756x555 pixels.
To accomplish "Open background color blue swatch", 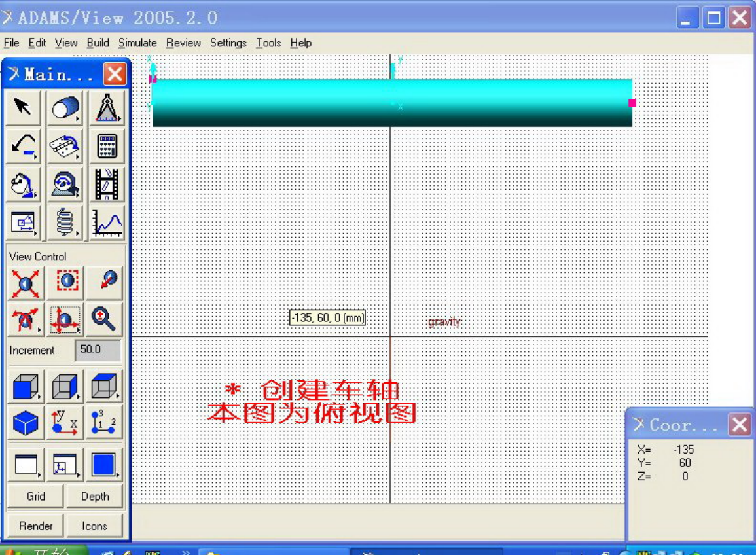I will coord(103,465).
